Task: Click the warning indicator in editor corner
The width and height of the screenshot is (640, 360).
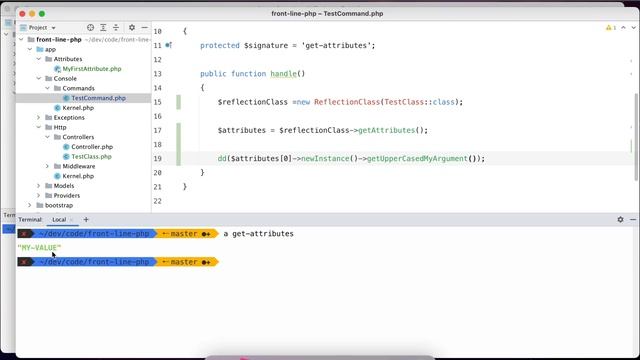Action: click(611, 28)
